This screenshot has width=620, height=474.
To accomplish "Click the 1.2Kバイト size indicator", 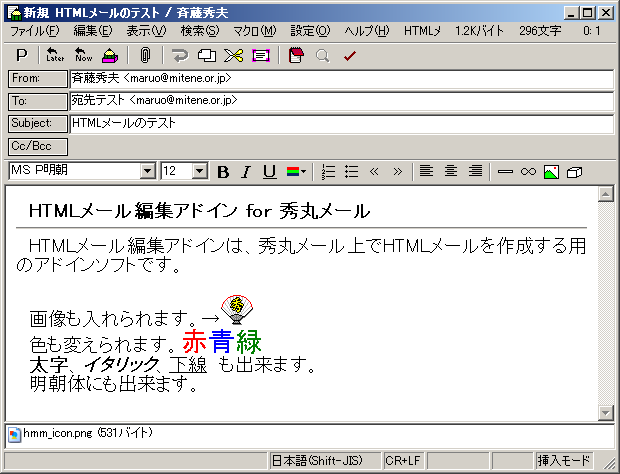I will [480, 31].
